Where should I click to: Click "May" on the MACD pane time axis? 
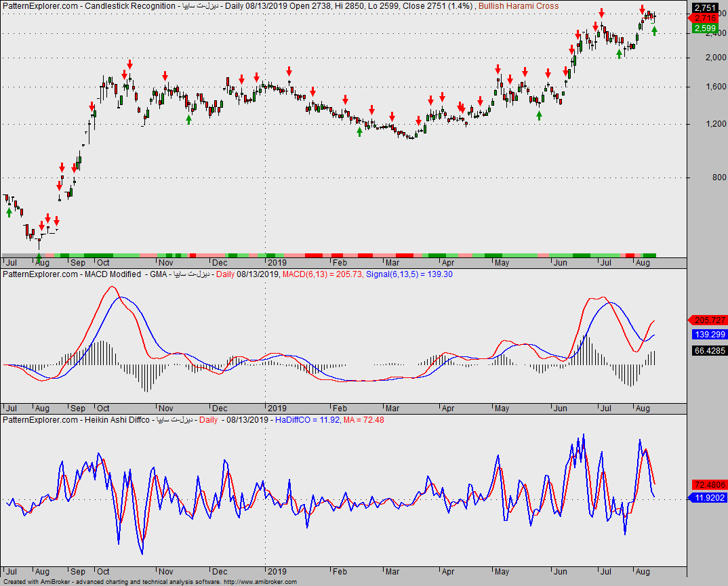pos(502,409)
